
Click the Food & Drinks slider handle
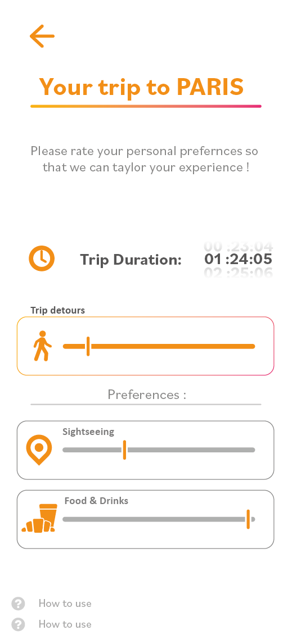248,519
